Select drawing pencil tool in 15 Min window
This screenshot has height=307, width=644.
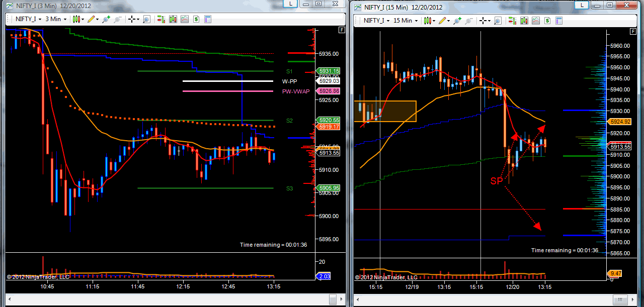(x=442, y=21)
